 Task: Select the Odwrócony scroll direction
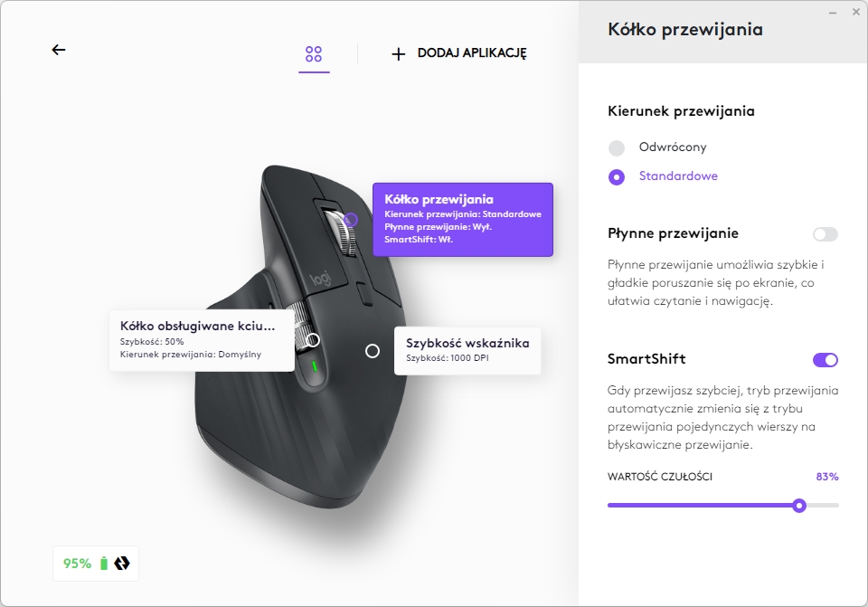pyautogui.click(x=616, y=147)
